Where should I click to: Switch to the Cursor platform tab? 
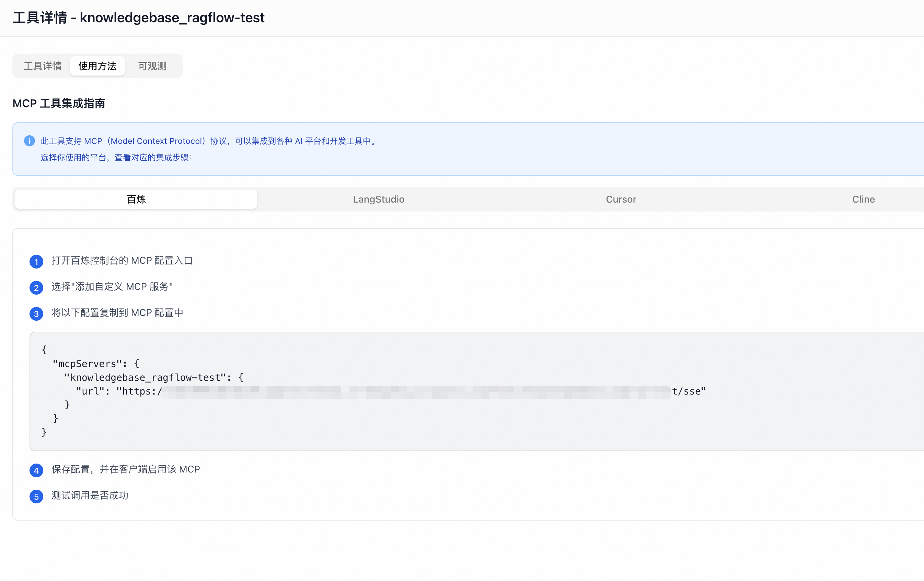(621, 199)
